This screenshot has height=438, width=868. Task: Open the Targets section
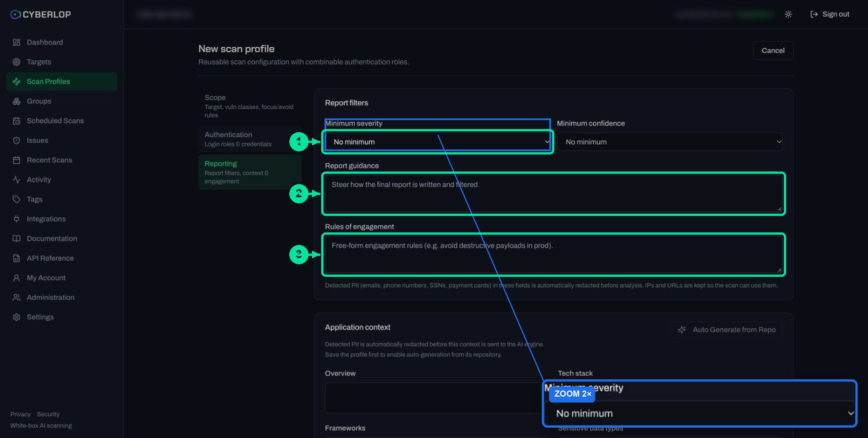62,62
